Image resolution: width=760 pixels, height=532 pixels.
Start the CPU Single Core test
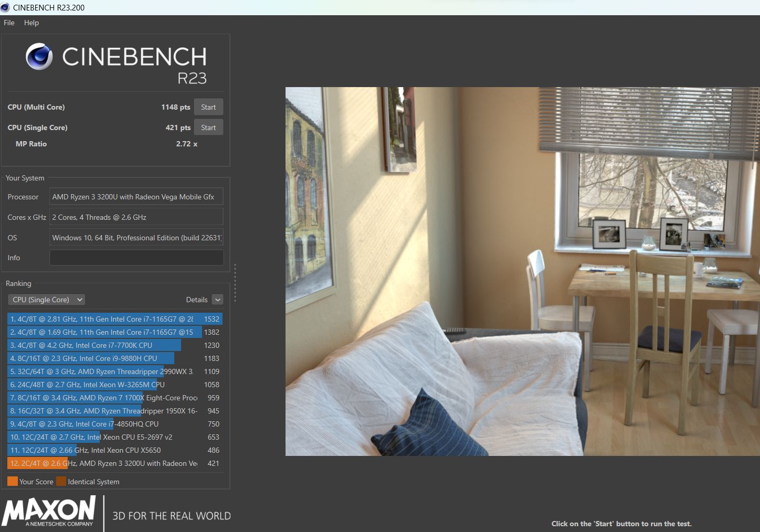point(208,127)
